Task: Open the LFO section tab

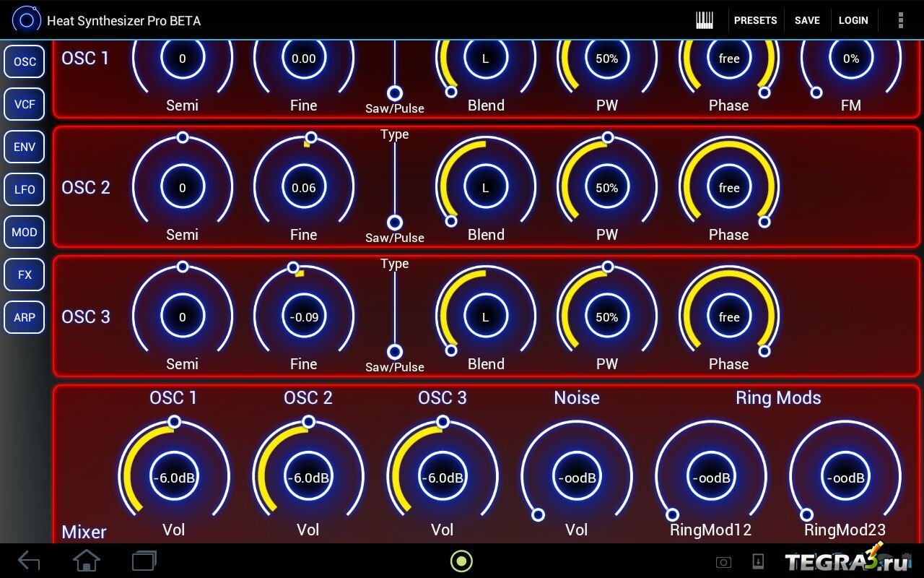Action: pos(25,189)
